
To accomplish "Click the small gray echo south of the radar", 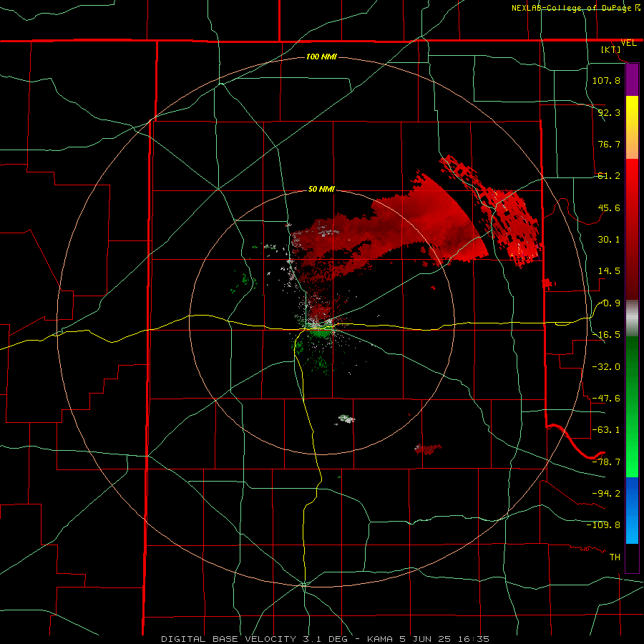I will [x=346, y=419].
